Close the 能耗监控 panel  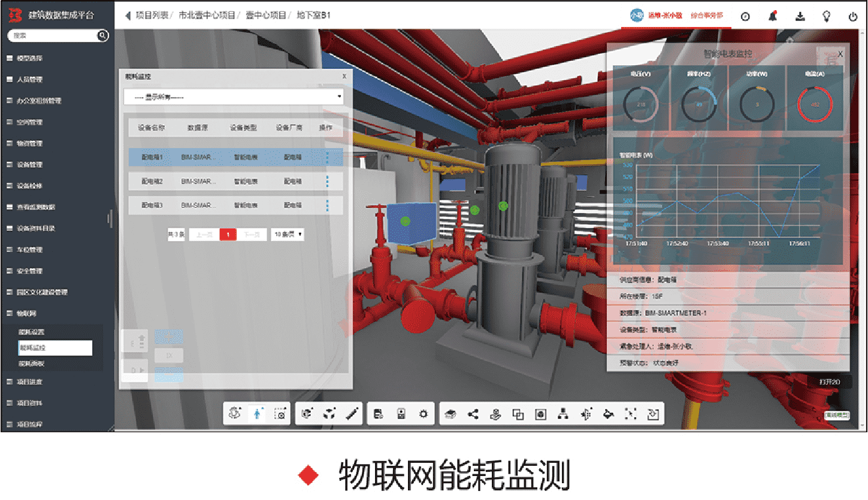344,76
